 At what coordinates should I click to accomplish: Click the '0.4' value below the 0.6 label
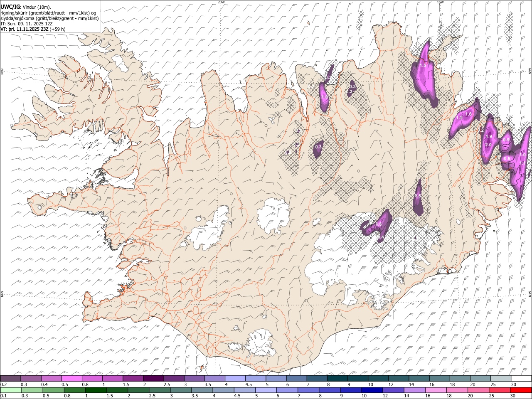(x=381, y=237)
